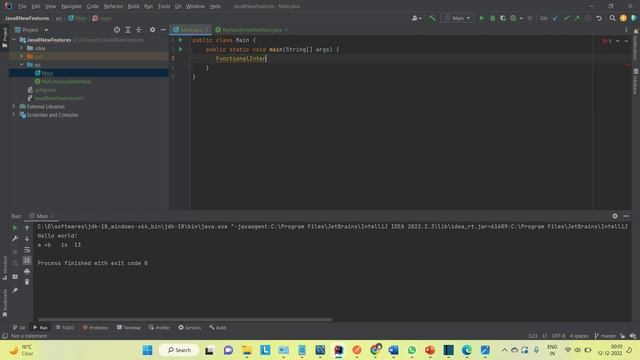Open the Problems tool window

click(x=95, y=327)
